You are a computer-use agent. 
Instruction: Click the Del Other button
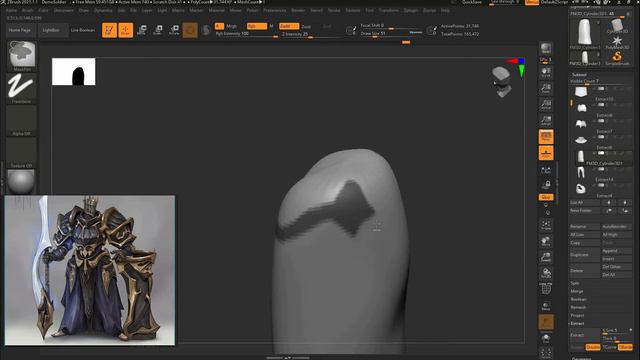(617, 267)
